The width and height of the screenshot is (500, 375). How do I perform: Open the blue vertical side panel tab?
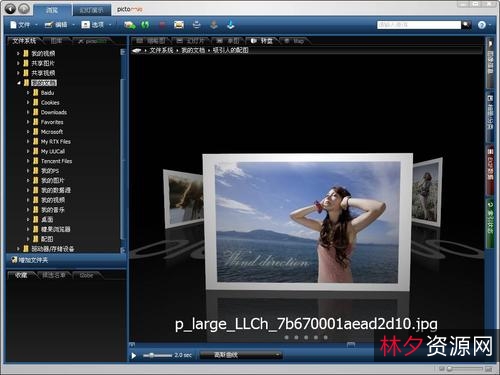coord(490,117)
